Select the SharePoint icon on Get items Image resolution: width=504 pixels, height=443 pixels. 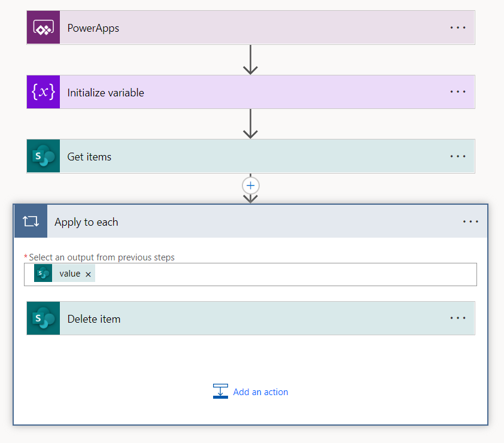(42, 156)
